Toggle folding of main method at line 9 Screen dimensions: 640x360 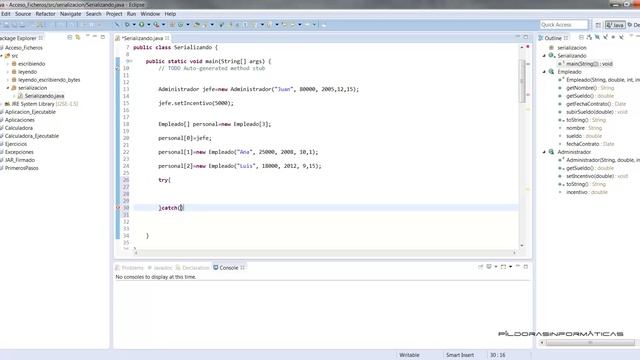(x=131, y=61)
